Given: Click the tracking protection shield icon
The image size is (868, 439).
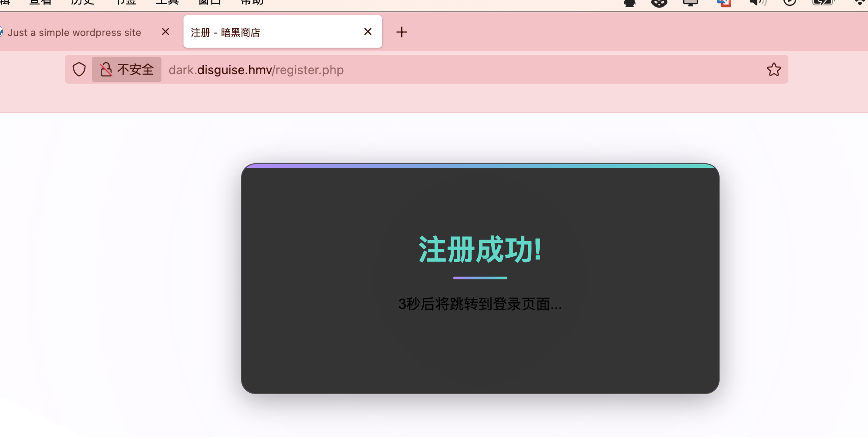Looking at the screenshot, I should pos(79,69).
